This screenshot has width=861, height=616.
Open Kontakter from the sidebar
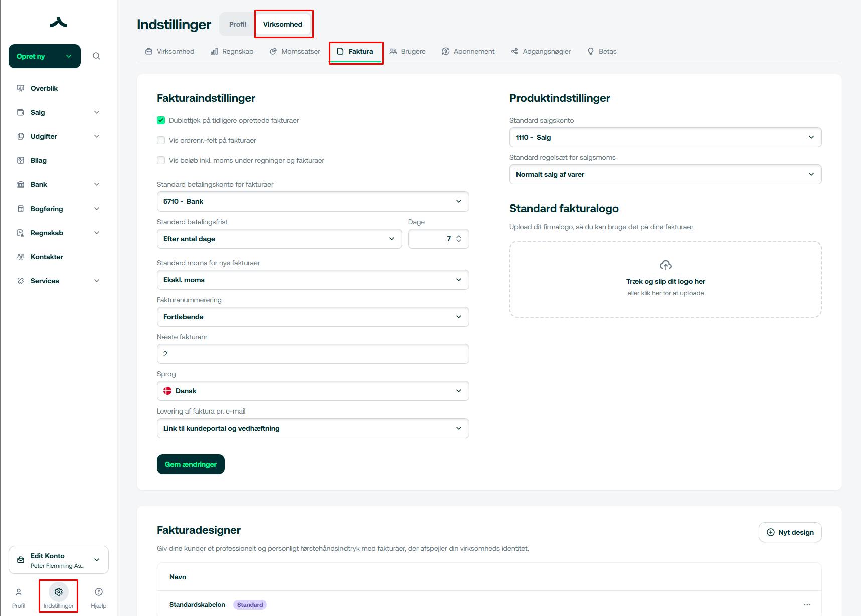[x=47, y=257]
